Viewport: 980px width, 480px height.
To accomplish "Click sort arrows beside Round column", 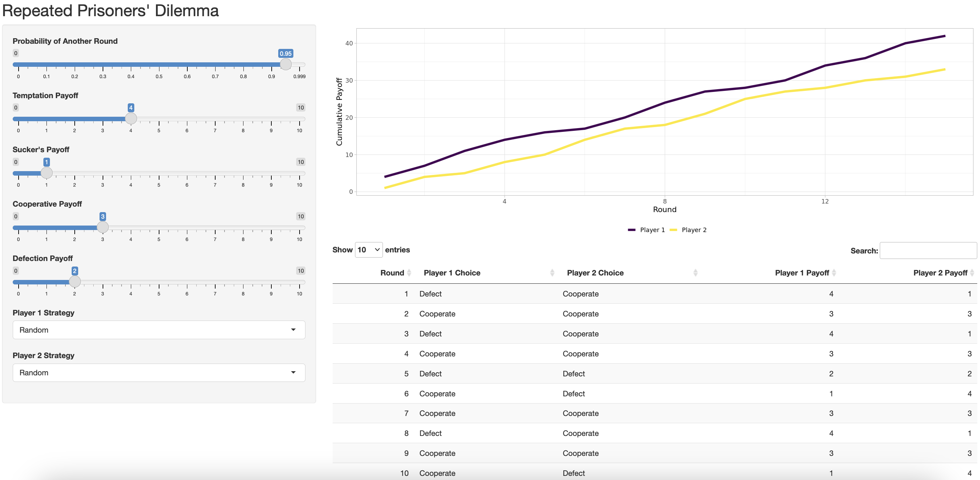I will (x=409, y=273).
